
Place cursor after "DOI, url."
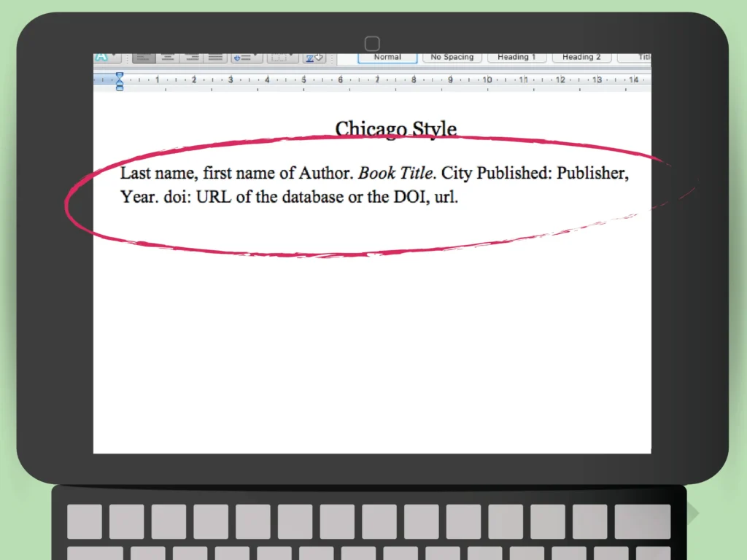point(460,197)
